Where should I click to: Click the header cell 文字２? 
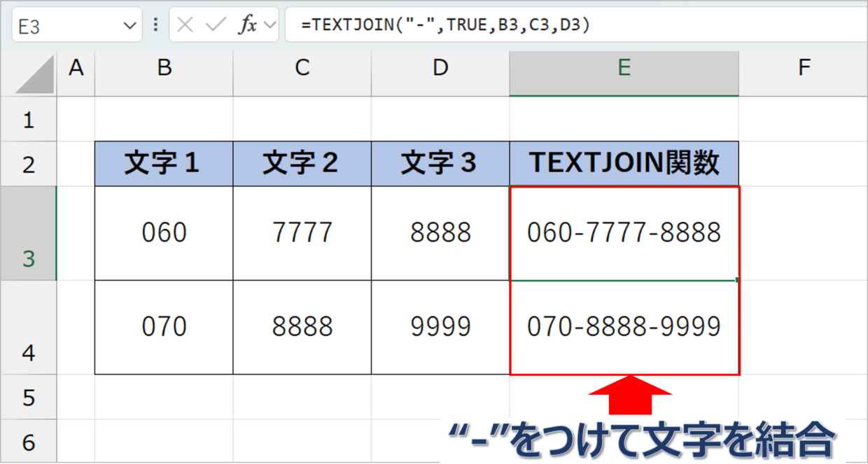click(x=302, y=164)
